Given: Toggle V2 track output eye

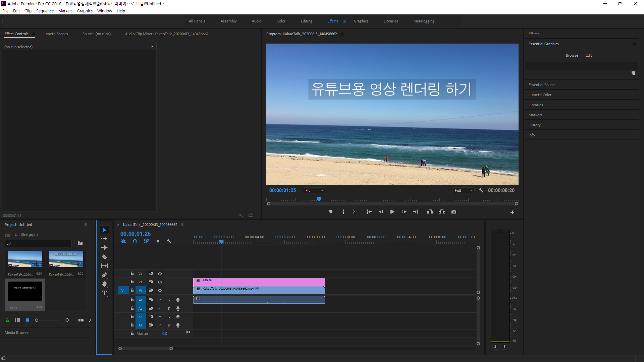Looking at the screenshot, I should click(x=160, y=282).
